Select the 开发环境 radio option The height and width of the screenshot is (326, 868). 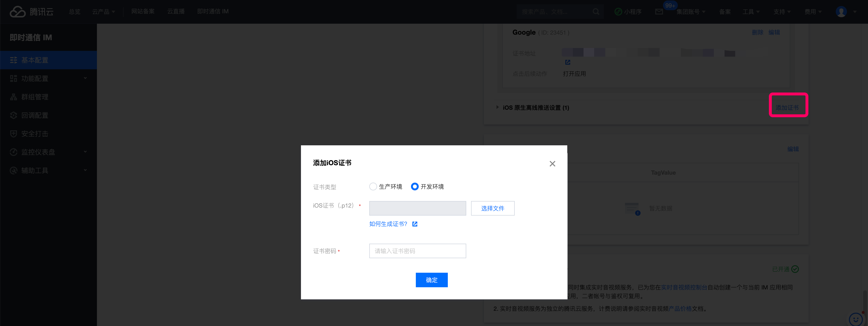415,186
